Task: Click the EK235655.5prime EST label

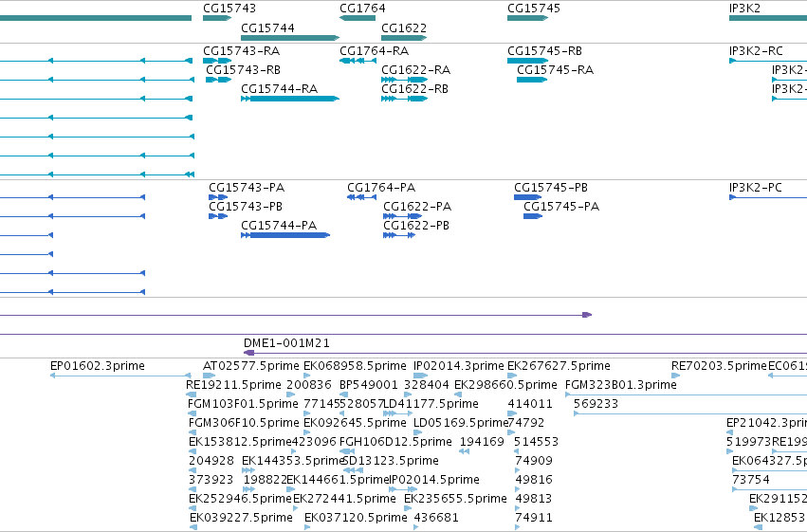Action: 455,499
